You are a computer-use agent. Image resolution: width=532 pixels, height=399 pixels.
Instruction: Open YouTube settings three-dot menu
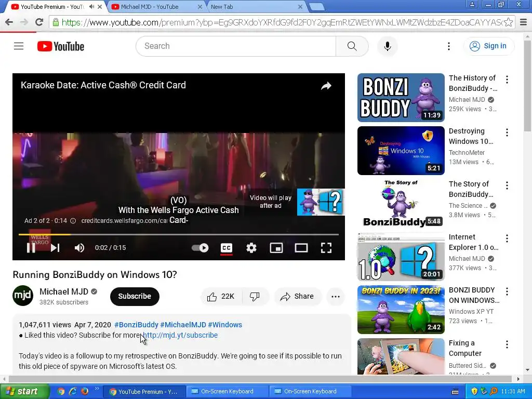[x=448, y=46]
